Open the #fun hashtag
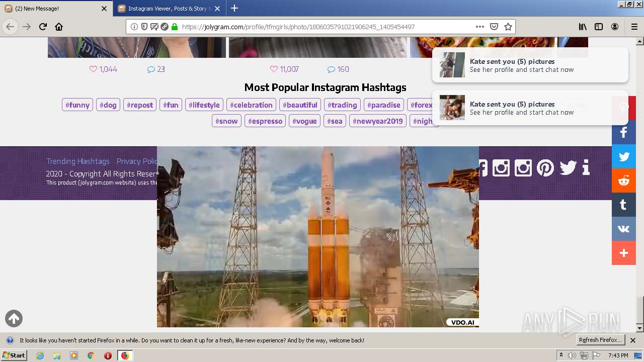 pyautogui.click(x=171, y=105)
